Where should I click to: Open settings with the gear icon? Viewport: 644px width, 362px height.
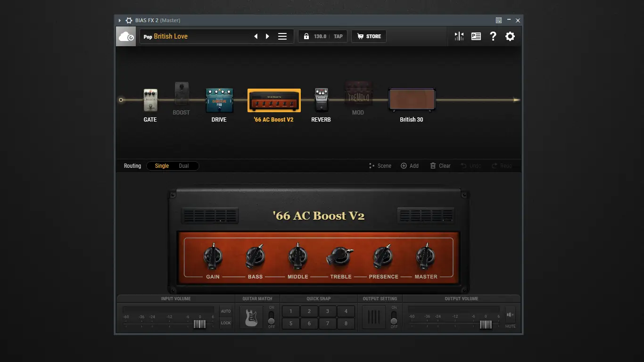pos(510,36)
